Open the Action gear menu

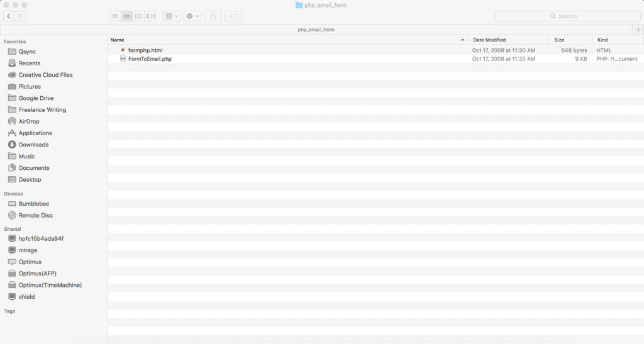(192, 16)
